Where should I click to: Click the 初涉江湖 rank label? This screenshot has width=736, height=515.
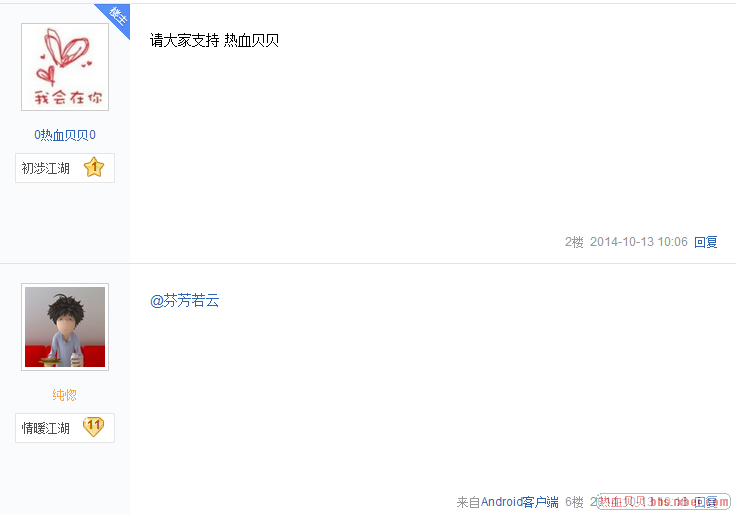(46, 168)
